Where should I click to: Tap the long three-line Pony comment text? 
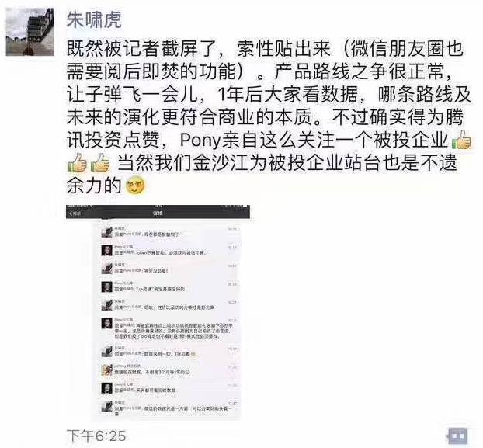pos(174,331)
